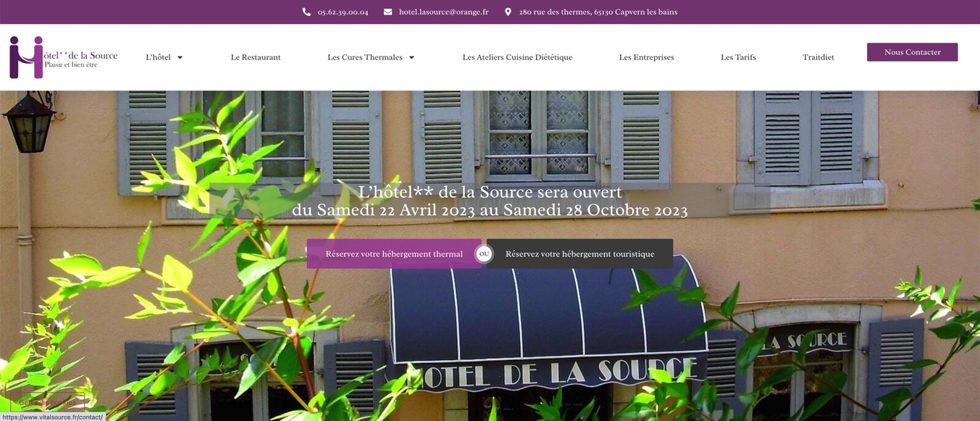Expand the Les Cures Thermales dropdown arrow
The image size is (980, 421).
click(x=411, y=57)
